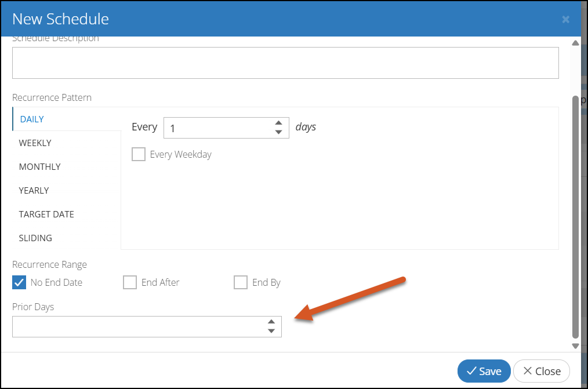Screen dimensions: 588x389
Task: Tick the Every Weekday checkbox
Action: click(139, 154)
